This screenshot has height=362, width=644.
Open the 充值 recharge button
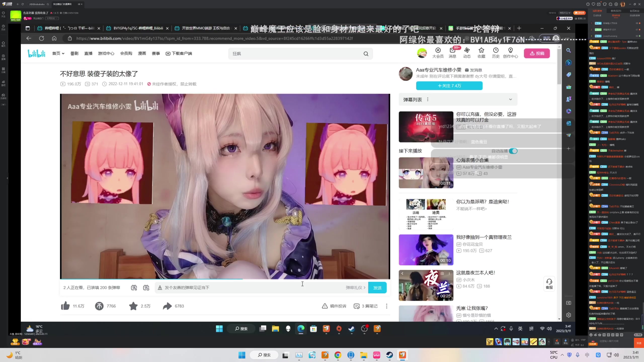(x=557, y=342)
